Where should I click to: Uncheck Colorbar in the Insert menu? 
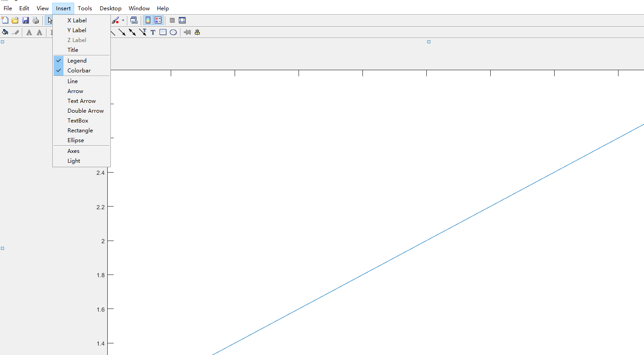click(79, 70)
